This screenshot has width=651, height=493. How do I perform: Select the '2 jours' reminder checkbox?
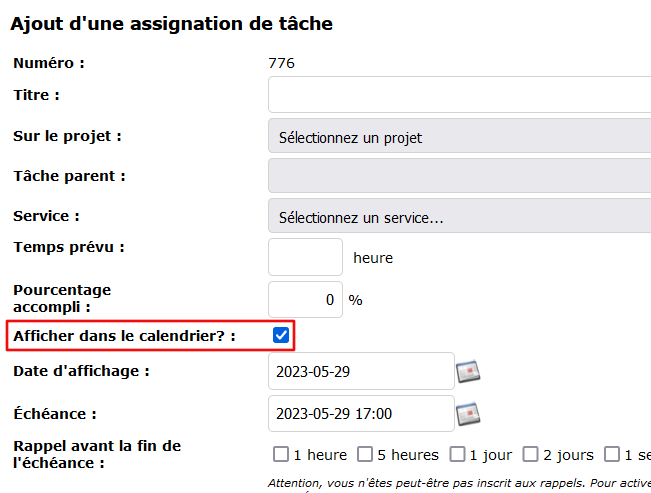point(530,455)
